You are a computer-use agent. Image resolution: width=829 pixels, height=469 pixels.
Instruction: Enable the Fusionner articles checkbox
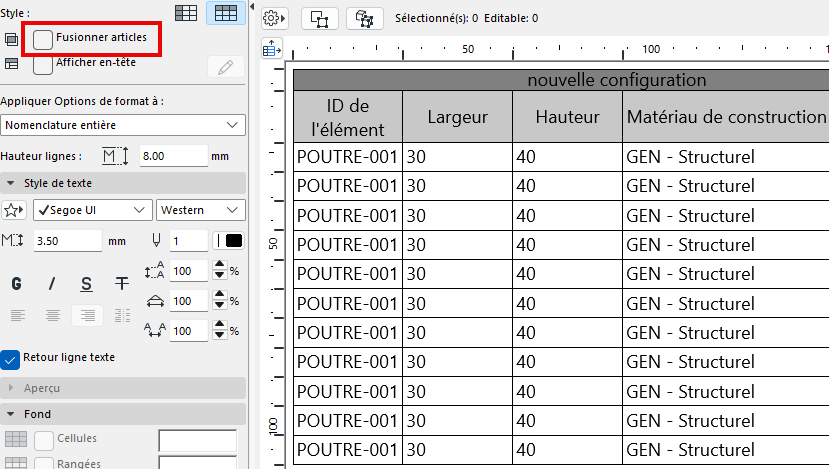(43, 39)
